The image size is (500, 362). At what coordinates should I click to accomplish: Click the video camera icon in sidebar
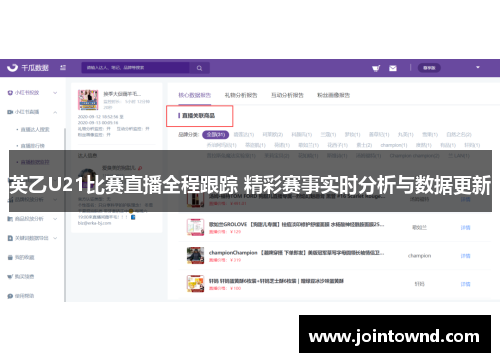coord(10,112)
